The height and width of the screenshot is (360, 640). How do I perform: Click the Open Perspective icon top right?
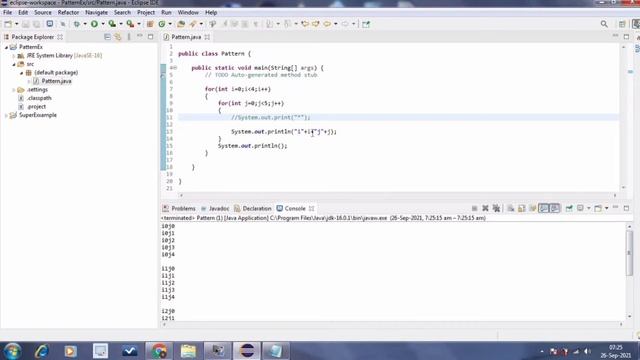point(622,24)
